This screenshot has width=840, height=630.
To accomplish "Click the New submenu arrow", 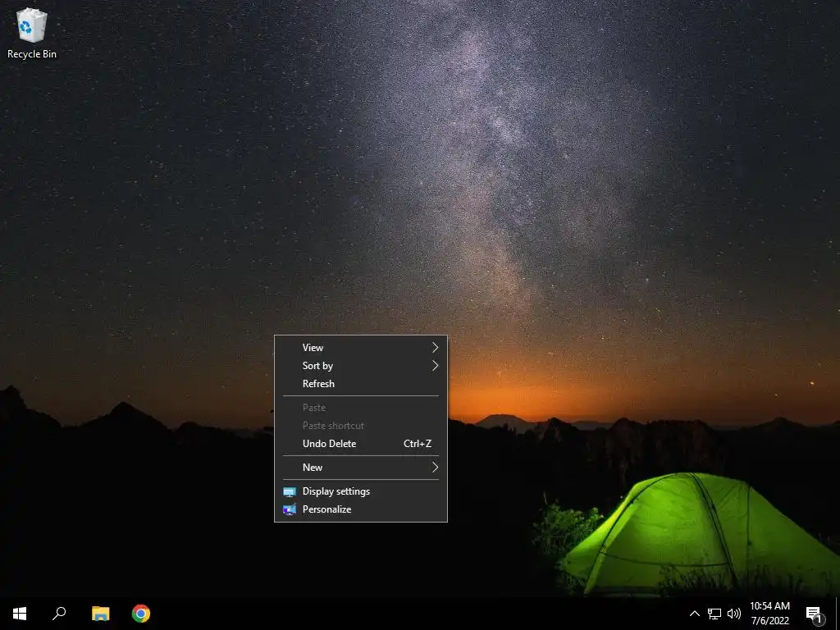I will (435, 467).
